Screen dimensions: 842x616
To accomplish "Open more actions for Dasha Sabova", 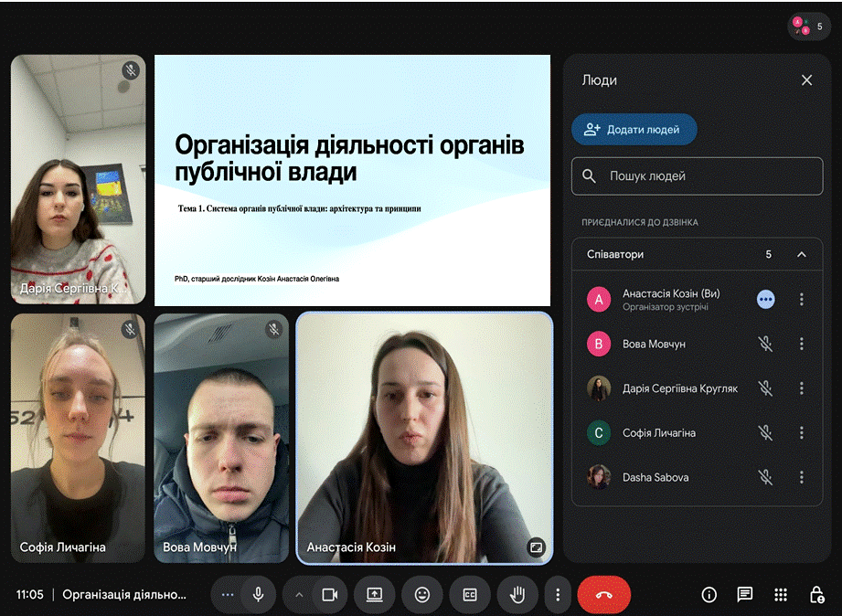I will click(x=801, y=477).
